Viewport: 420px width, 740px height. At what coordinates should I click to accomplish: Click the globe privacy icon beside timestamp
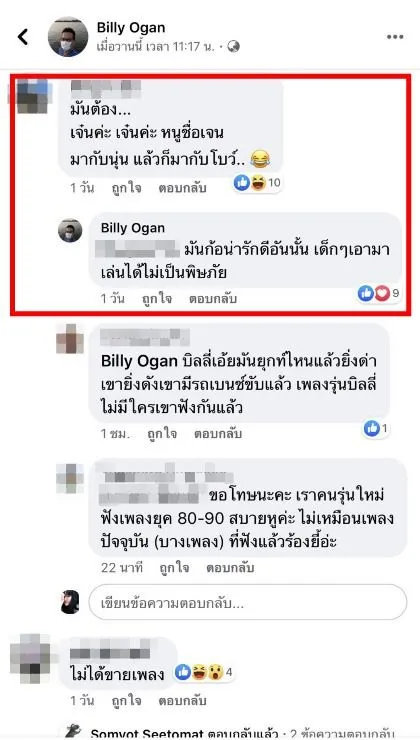coord(234,46)
